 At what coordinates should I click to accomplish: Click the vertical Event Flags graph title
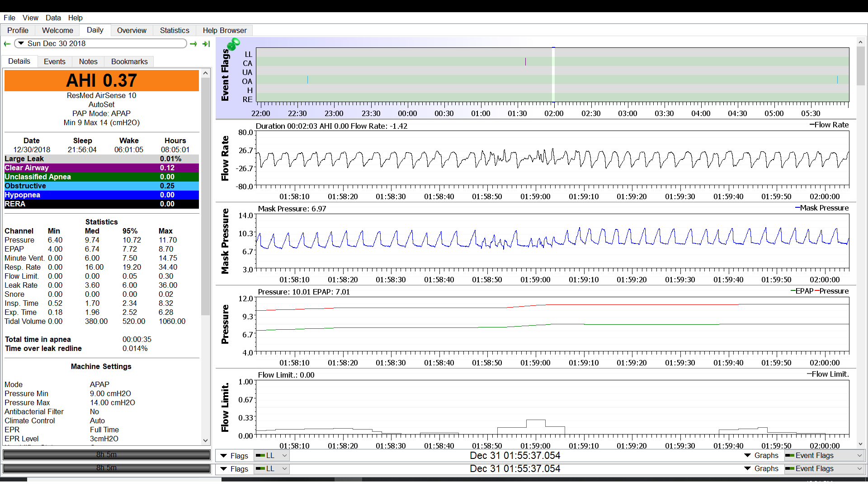pos(225,75)
